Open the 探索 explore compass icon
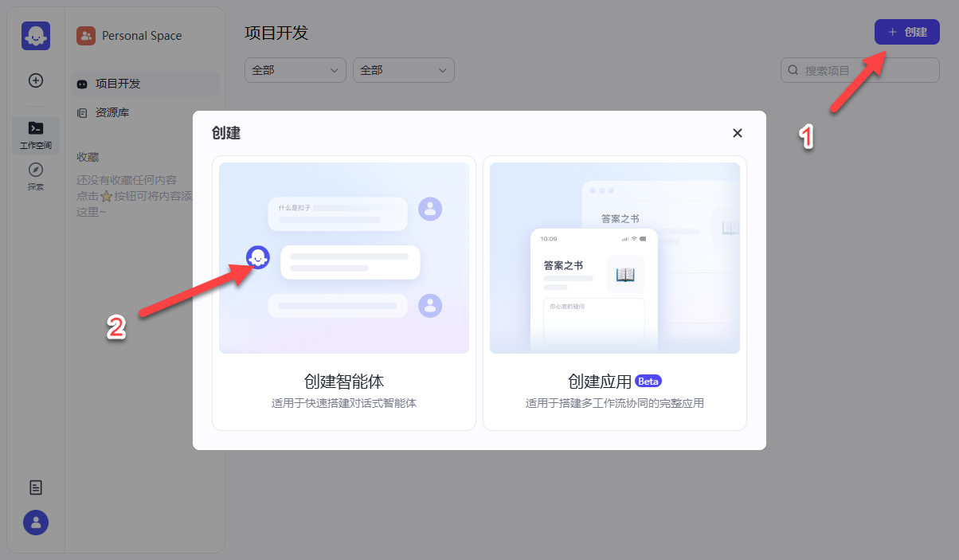This screenshot has width=959, height=560. click(35, 169)
